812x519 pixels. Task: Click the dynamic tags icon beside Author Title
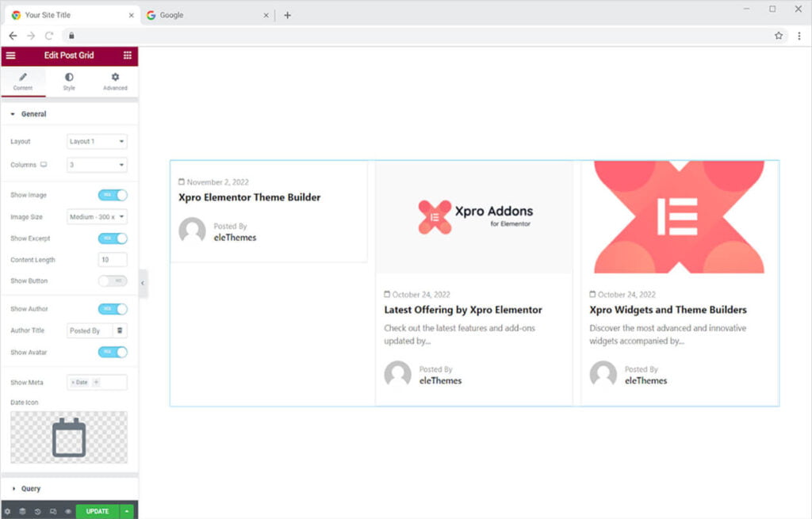120,330
